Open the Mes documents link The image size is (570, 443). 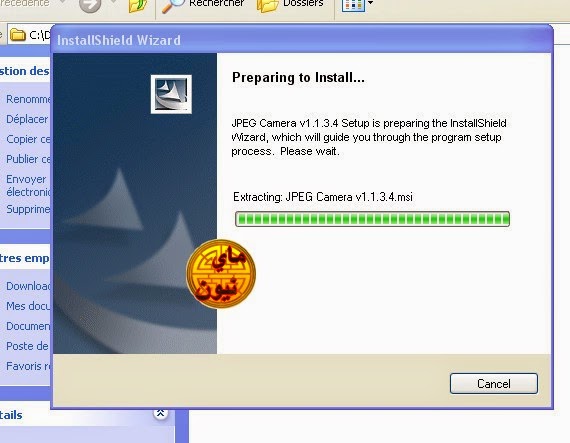click(x=28, y=306)
